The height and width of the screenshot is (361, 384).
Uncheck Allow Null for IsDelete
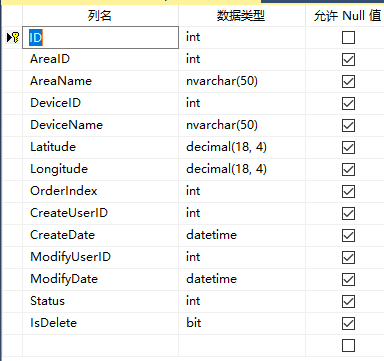(348, 323)
